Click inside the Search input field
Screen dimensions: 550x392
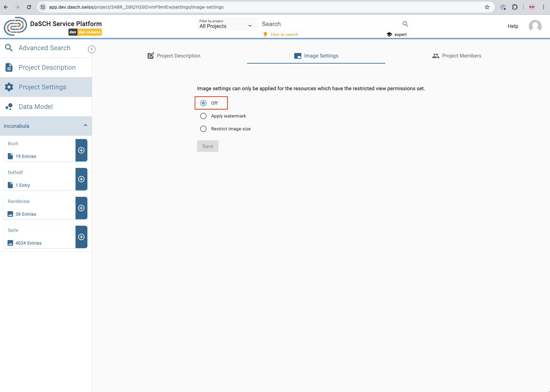pos(321,24)
